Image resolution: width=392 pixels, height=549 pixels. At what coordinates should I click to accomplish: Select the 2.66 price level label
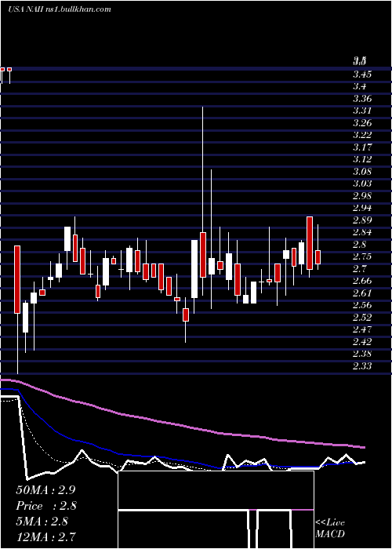(362, 281)
